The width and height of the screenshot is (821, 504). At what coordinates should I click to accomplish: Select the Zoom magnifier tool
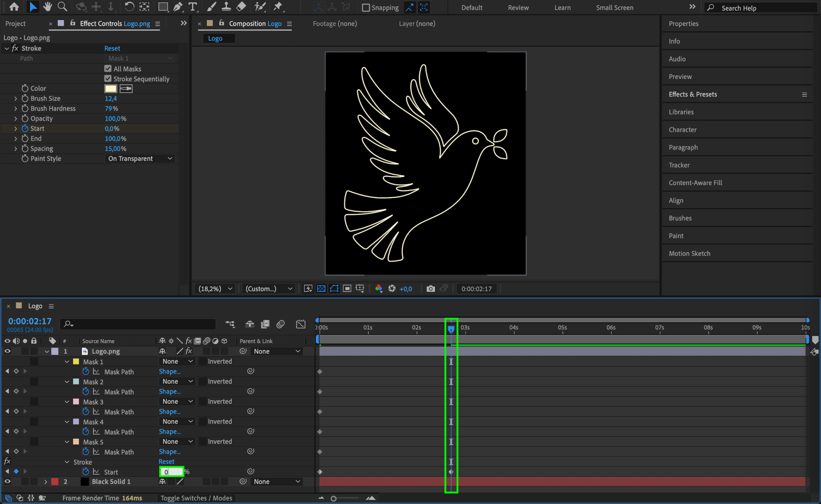(x=62, y=6)
